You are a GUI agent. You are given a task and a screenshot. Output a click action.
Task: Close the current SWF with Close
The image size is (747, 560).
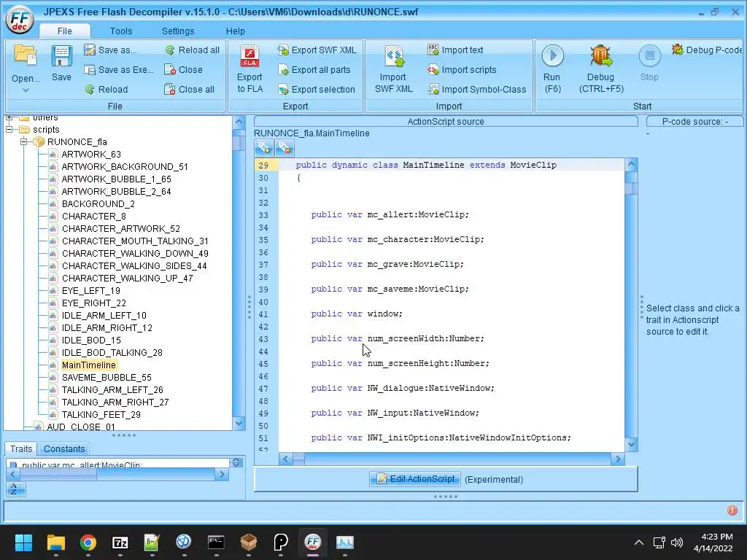183,69
